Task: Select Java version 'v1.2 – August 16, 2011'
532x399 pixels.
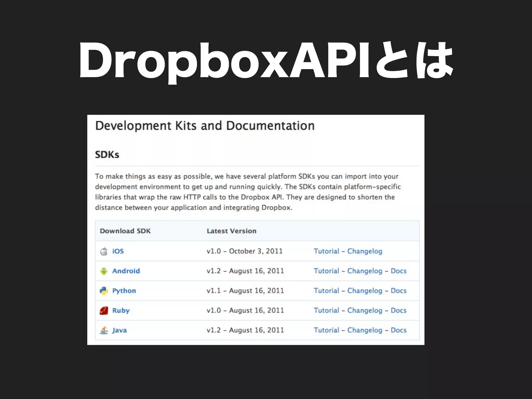Action: click(245, 330)
